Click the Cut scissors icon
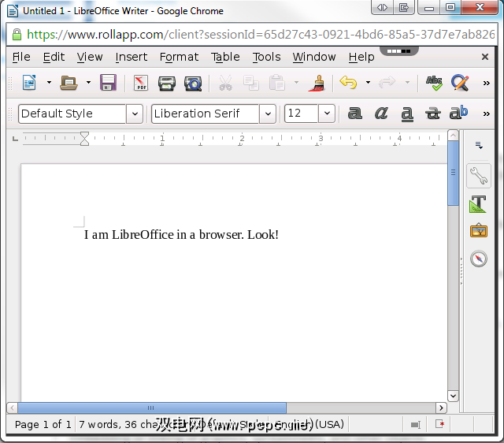Image resolution: width=504 pixels, height=443 pixels. coord(225,83)
